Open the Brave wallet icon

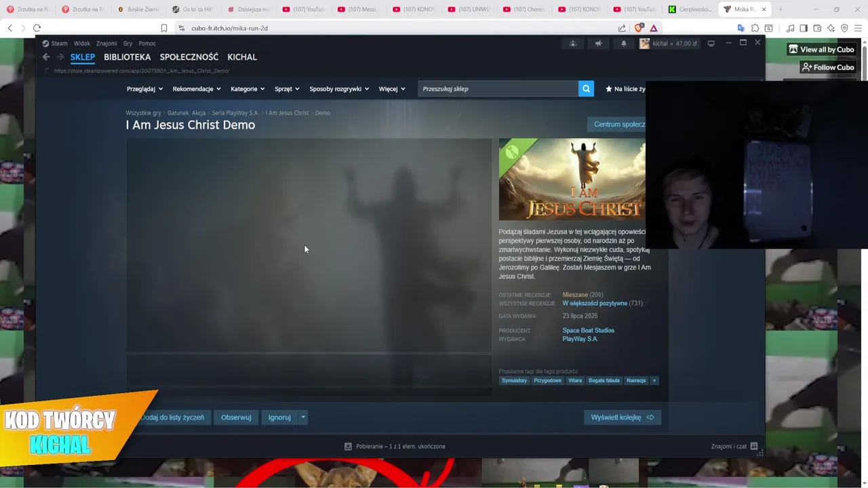(817, 28)
